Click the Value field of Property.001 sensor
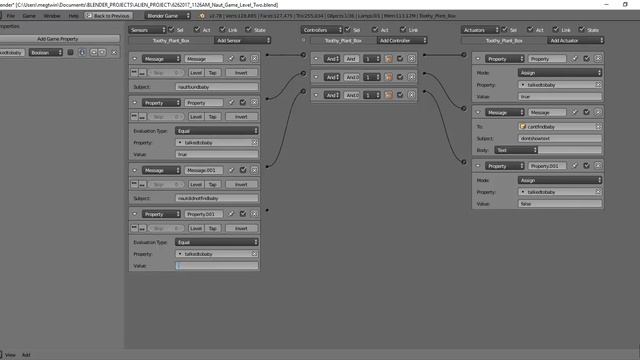 (x=217, y=266)
